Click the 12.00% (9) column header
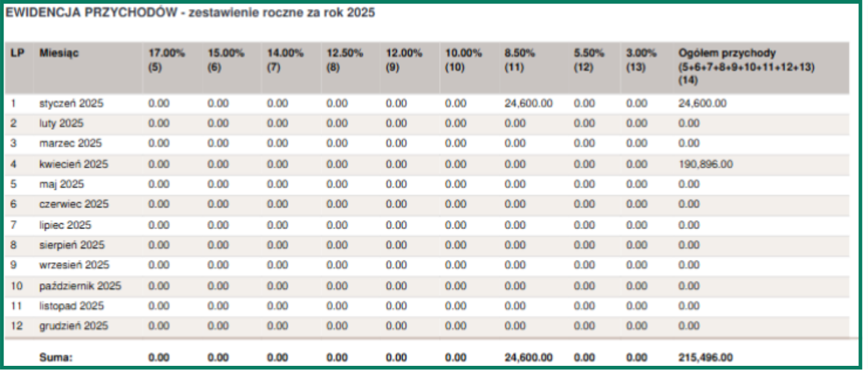The width and height of the screenshot is (868, 370). pyautogui.click(x=405, y=60)
